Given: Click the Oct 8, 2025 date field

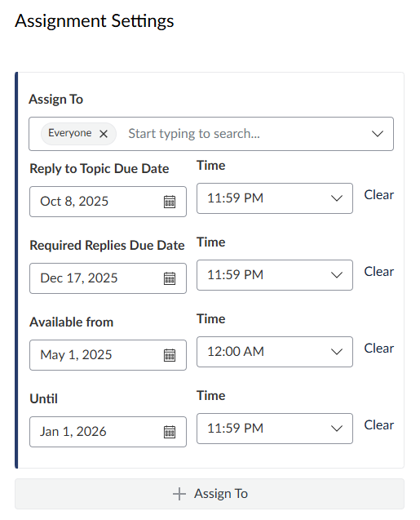Looking at the screenshot, I should pos(108,202).
